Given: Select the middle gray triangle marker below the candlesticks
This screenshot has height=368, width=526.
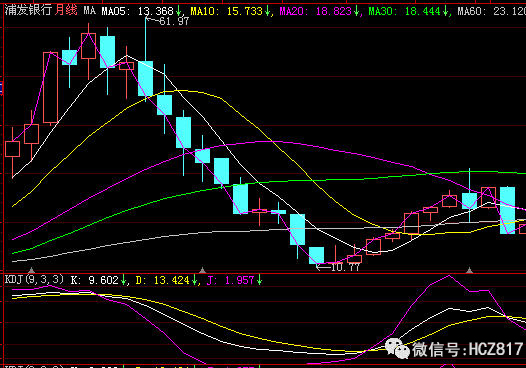Looking at the screenshot, I should [x=202, y=270].
